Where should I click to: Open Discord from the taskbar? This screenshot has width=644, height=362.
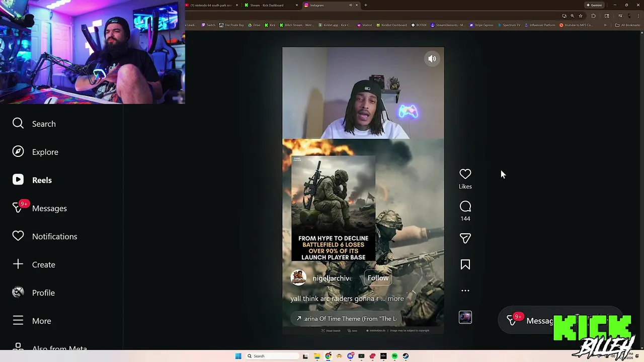pos(350,356)
